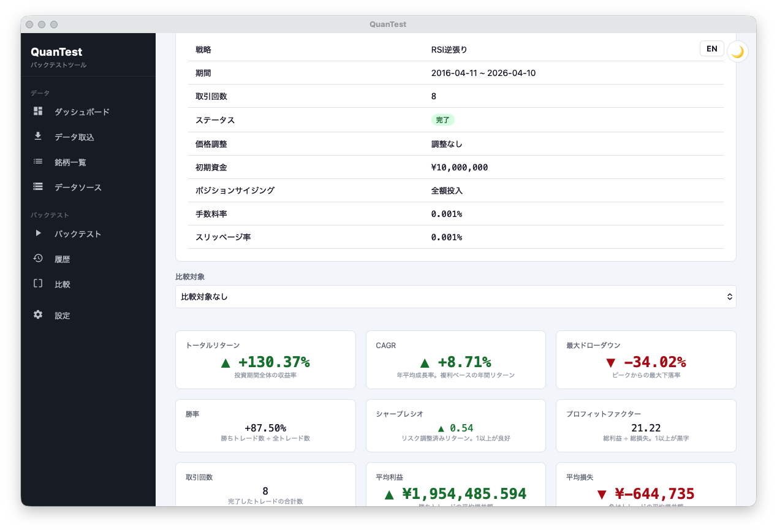
Task: Click the 比較 compare brackets icon
Action: pyautogui.click(x=38, y=284)
